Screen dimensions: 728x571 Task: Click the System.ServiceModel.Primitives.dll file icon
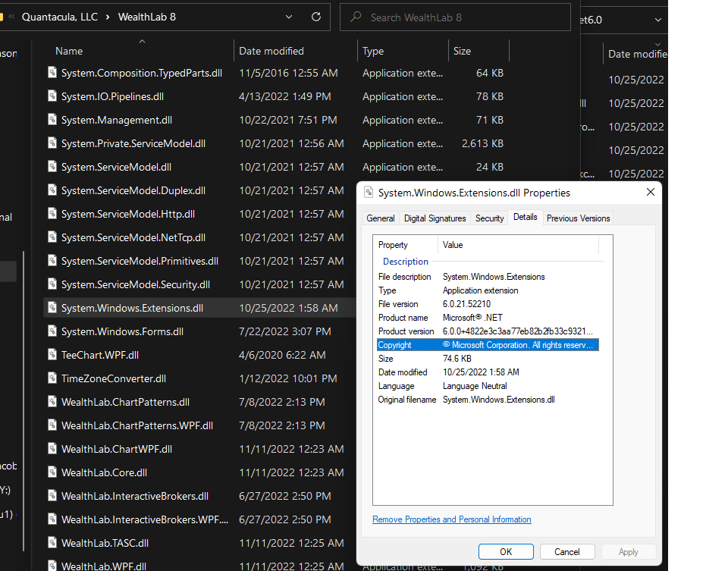pyautogui.click(x=52, y=260)
